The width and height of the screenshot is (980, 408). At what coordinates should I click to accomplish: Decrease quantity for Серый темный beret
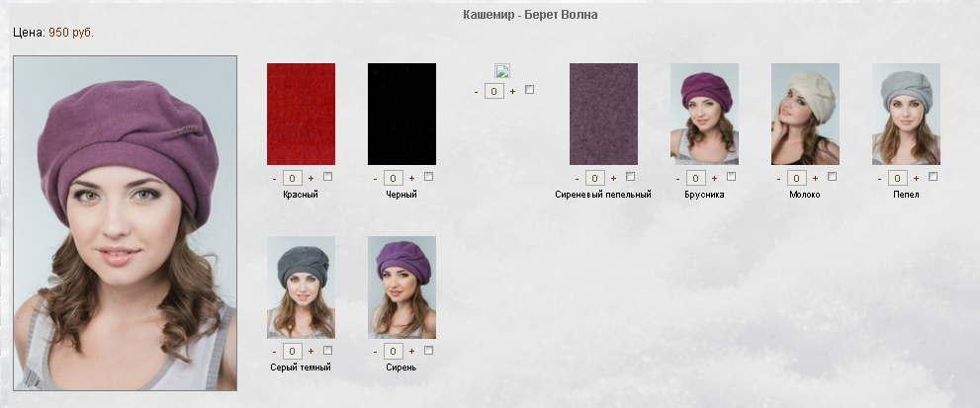click(x=274, y=353)
